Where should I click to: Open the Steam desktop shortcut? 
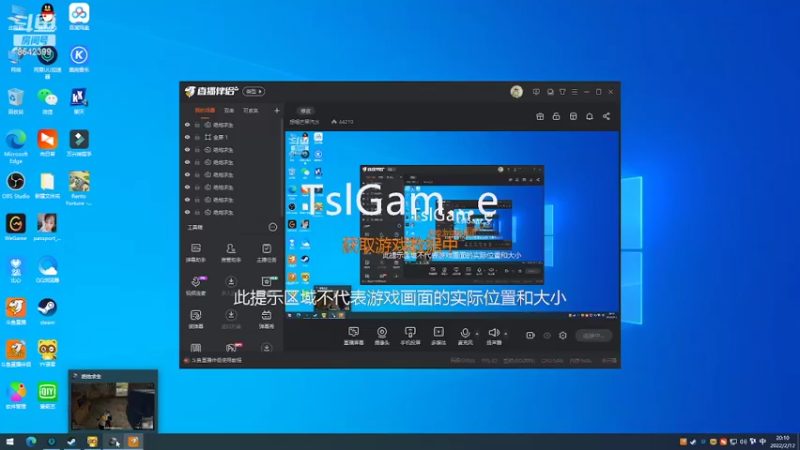coord(47,311)
